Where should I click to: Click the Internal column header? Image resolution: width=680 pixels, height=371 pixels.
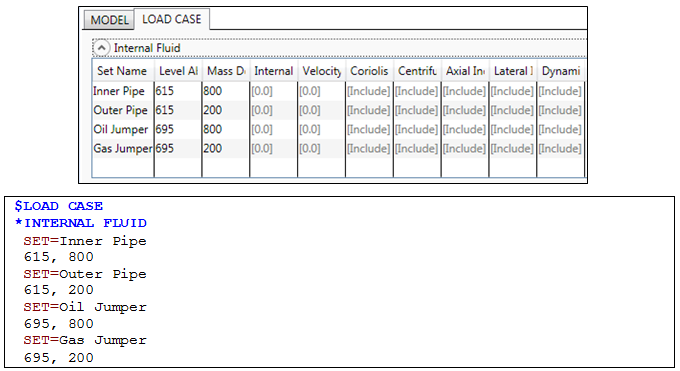274,71
